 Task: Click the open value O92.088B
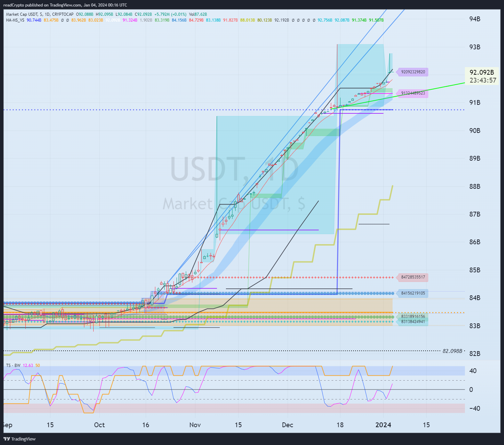(x=85, y=14)
